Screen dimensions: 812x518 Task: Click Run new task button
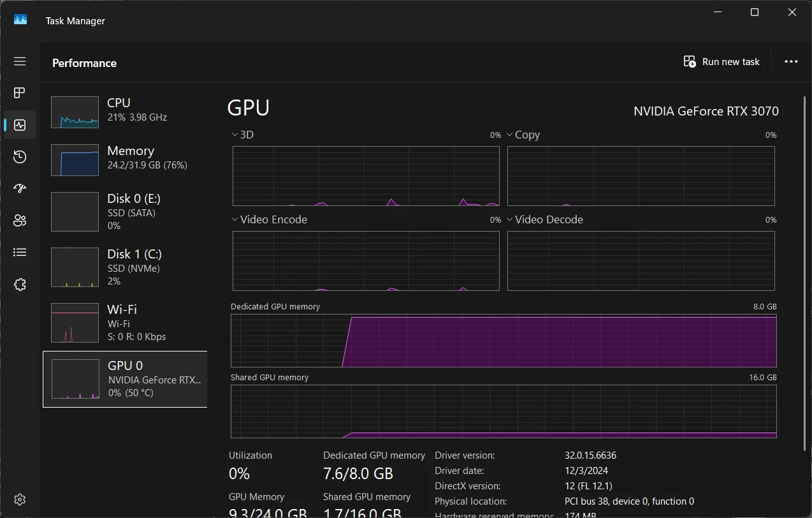721,62
